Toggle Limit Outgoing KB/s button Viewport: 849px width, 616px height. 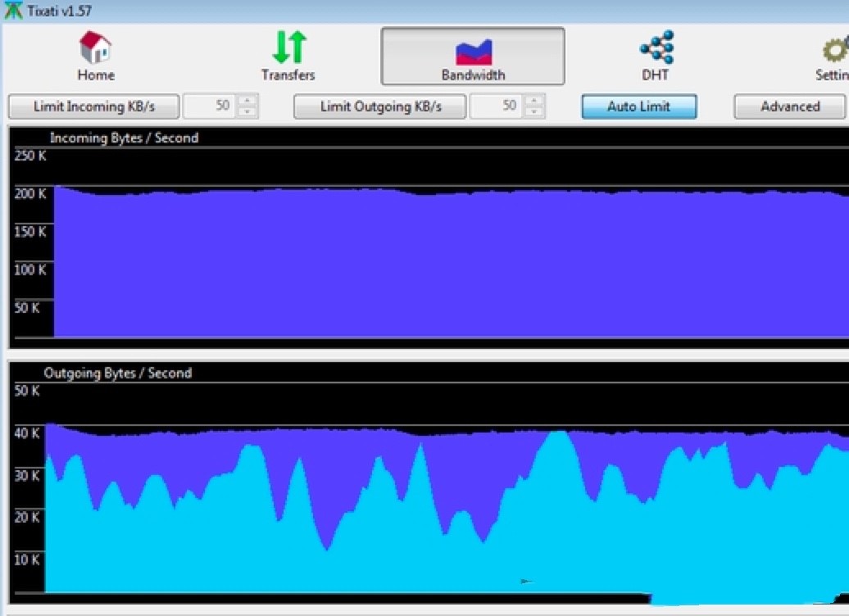[x=380, y=106]
